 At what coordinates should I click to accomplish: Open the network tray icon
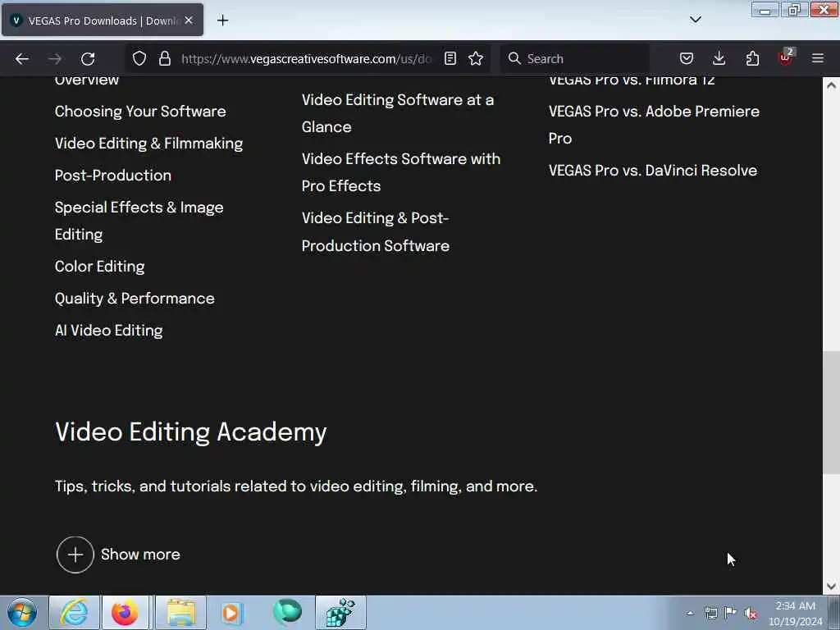click(x=711, y=613)
